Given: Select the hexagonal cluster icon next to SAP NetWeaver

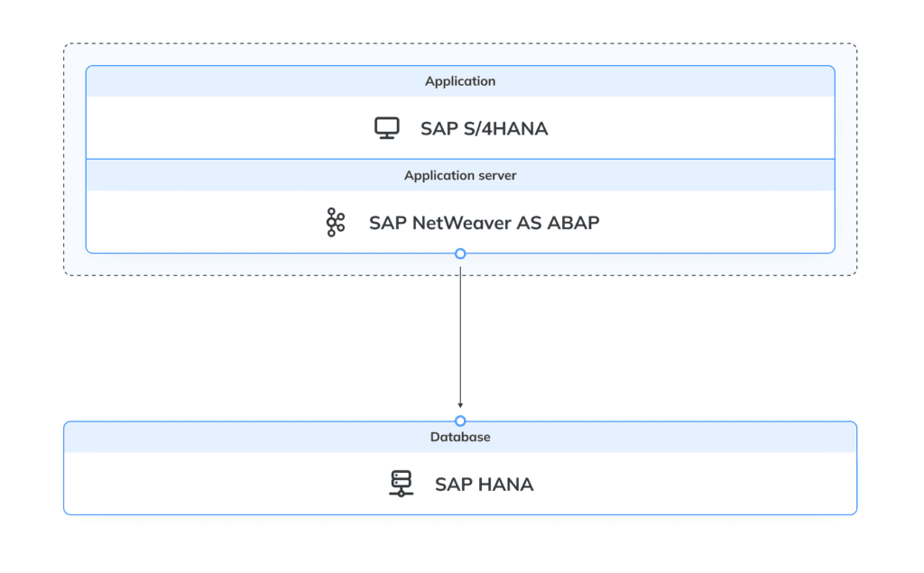Looking at the screenshot, I should tap(334, 221).
